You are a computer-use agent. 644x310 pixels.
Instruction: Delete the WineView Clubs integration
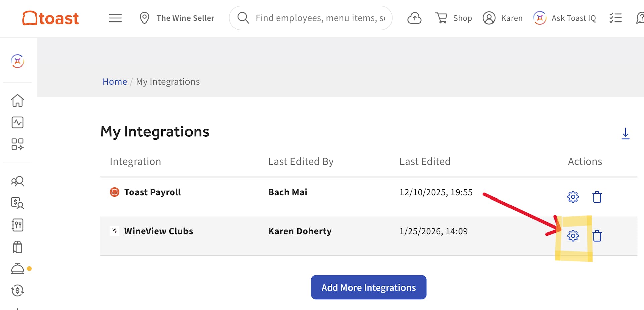click(x=597, y=236)
